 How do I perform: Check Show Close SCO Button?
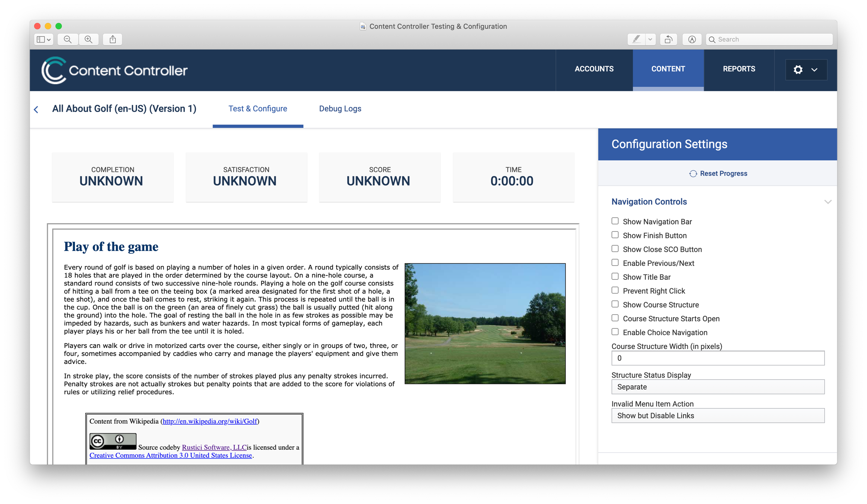[x=615, y=249]
